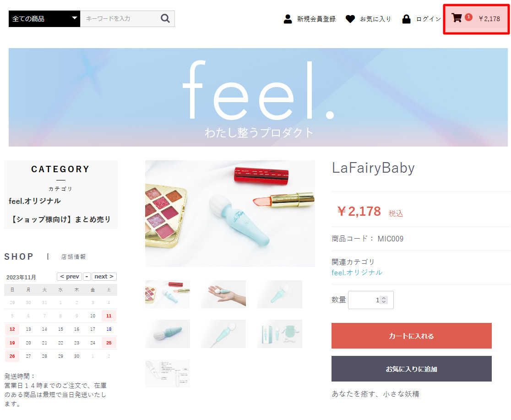Viewport: 511px width, 420px height.
Task: Open the shopping cart icon
Action: tap(457, 17)
